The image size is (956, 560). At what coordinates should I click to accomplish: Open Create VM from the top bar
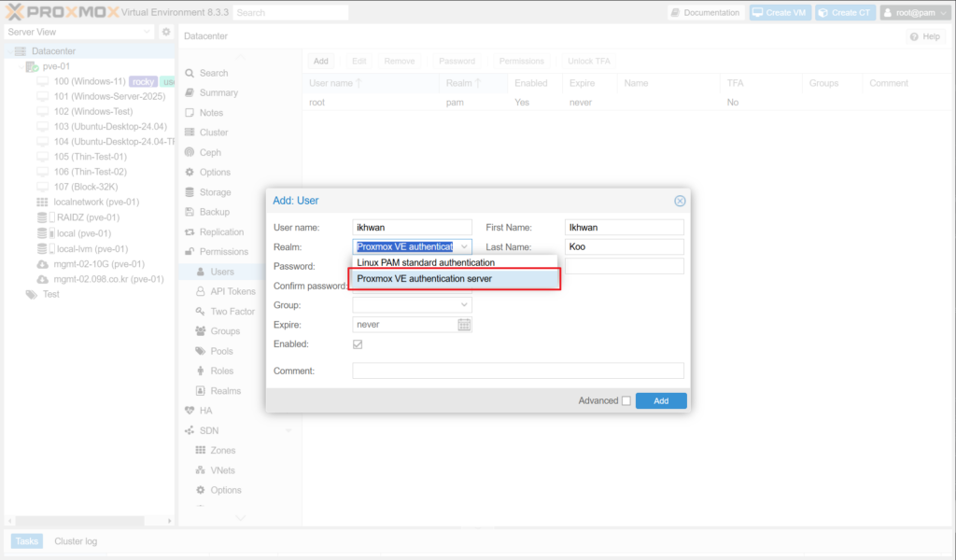[780, 13]
